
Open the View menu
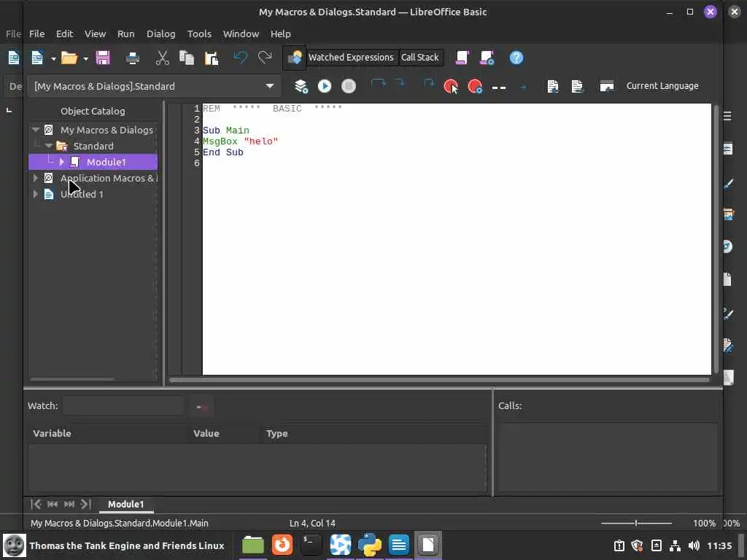[96, 34]
